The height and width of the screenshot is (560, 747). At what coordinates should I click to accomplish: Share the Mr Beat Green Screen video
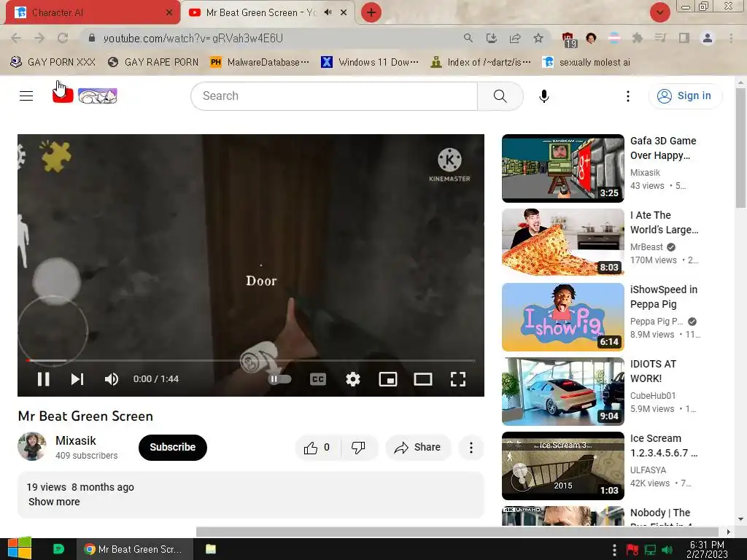click(x=418, y=448)
